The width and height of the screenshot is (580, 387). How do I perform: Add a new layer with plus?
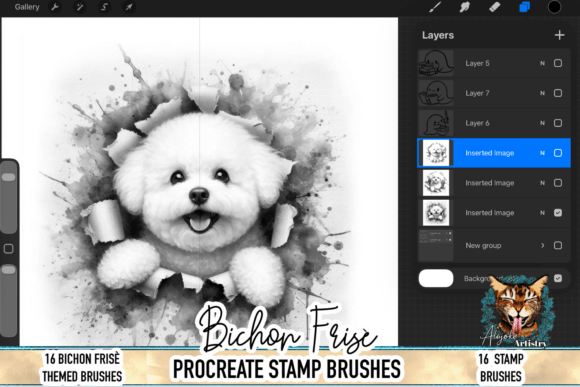click(x=559, y=35)
